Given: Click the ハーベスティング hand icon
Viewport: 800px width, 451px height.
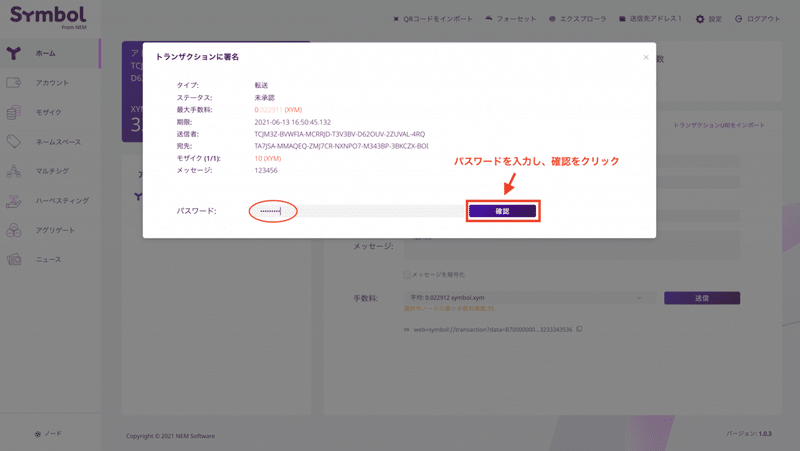Looking at the screenshot, I should (x=14, y=201).
